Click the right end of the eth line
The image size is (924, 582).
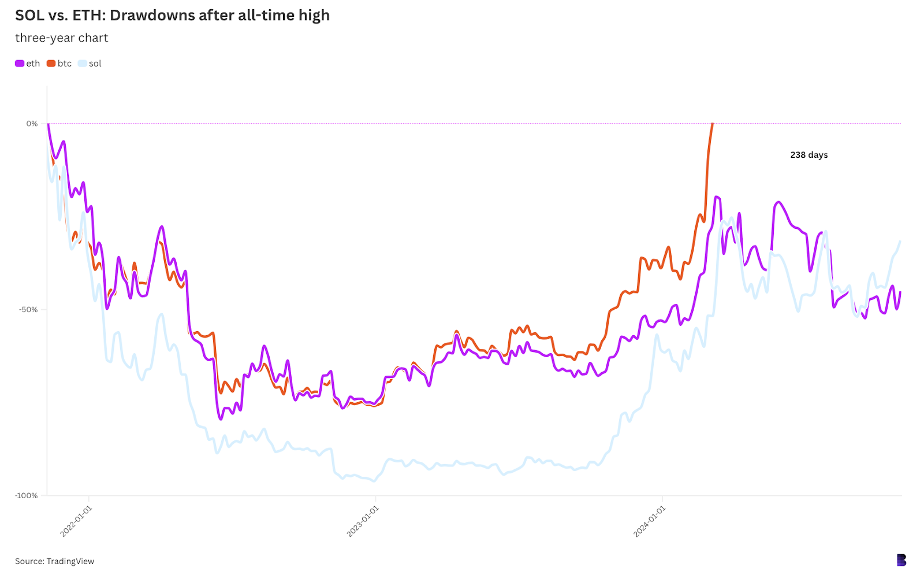[900, 292]
